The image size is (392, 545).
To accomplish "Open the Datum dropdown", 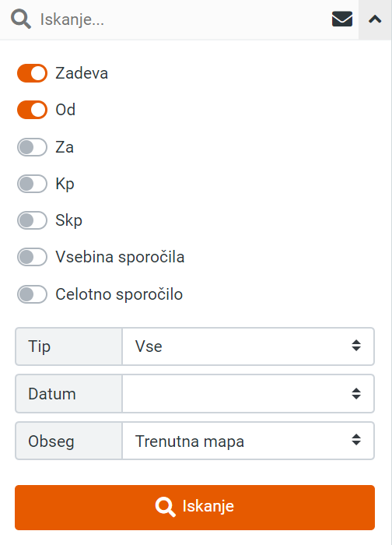I will click(248, 394).
